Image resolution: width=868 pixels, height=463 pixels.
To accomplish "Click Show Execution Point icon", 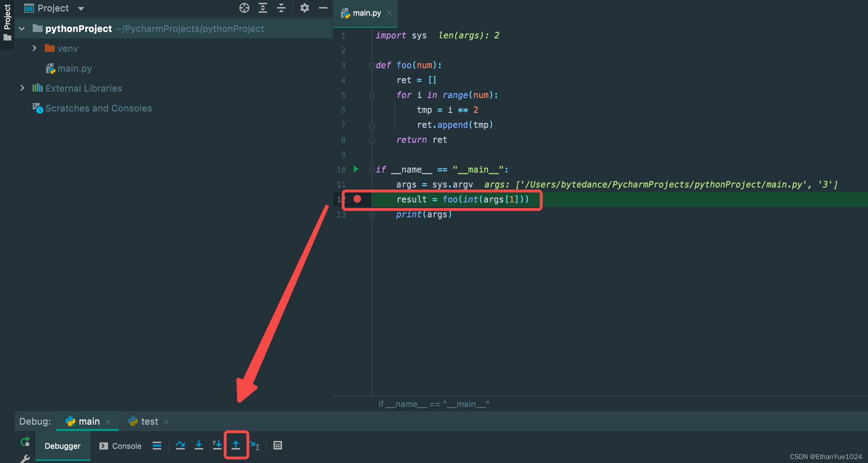I will pyautogui.click(x=157, y=446).
